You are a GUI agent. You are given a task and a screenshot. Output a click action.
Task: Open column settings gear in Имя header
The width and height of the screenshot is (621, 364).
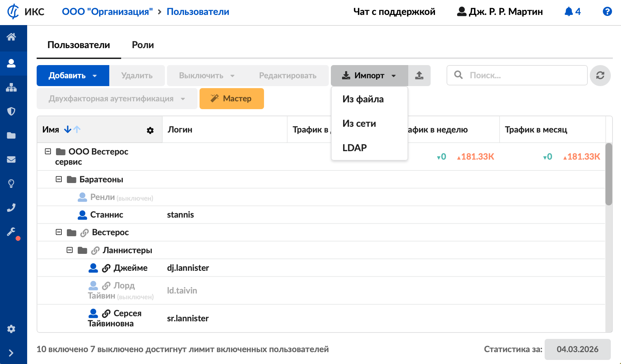click(150, 130)
